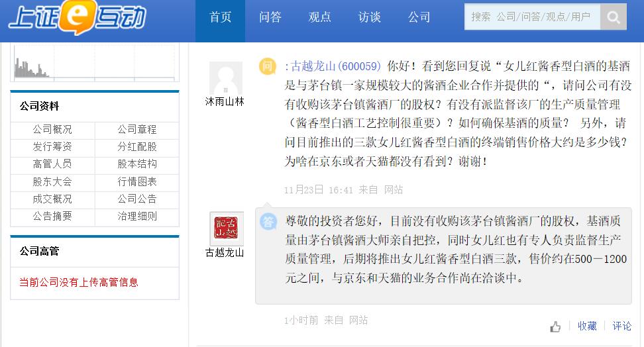Viewport: 644px width, 347px height.
Task: View 行情图表 market chart link
Action: point(137,181)
